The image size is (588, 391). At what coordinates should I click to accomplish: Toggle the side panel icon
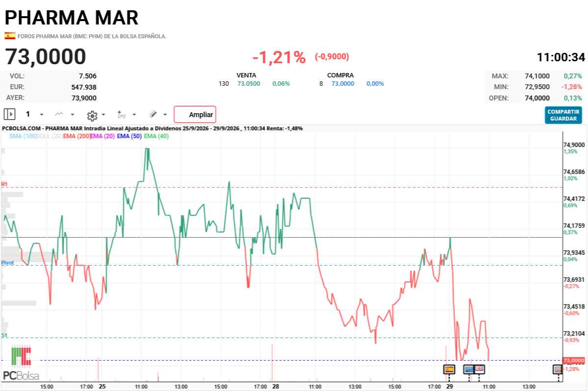pos(10,114)
